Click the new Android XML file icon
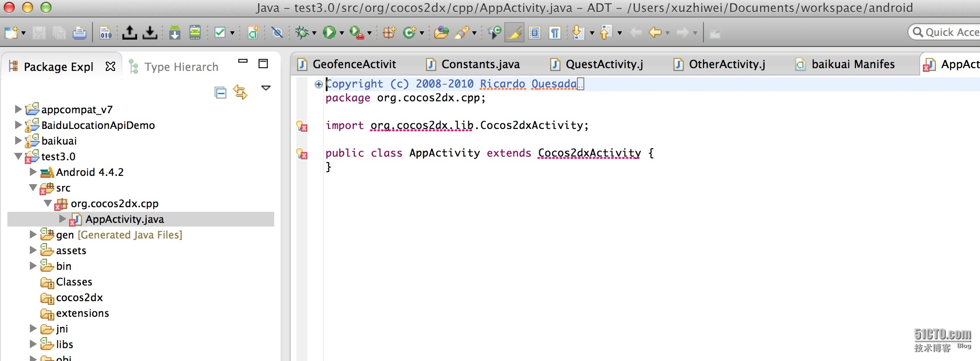The image size is (980, 361). coord(253,33)
